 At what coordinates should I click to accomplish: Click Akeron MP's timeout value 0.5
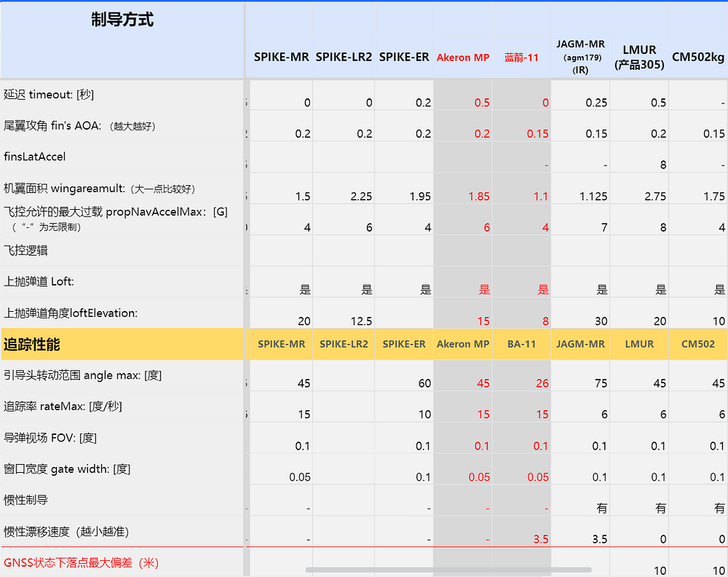[x=481, y=103]
